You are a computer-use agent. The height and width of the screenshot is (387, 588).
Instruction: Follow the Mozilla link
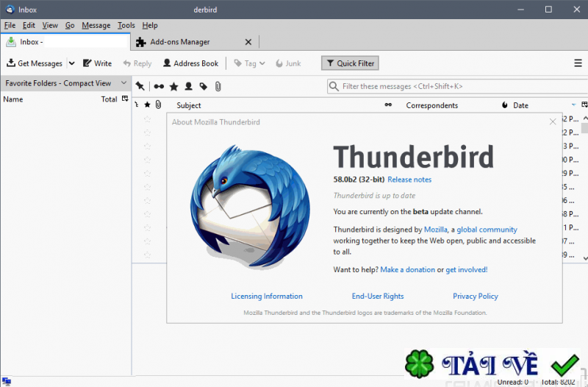coord(435,230)
